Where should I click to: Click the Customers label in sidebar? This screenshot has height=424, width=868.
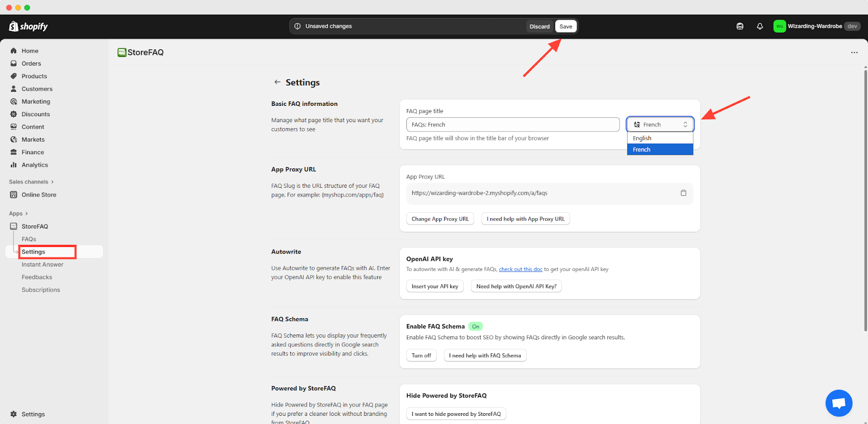[37, 88]
